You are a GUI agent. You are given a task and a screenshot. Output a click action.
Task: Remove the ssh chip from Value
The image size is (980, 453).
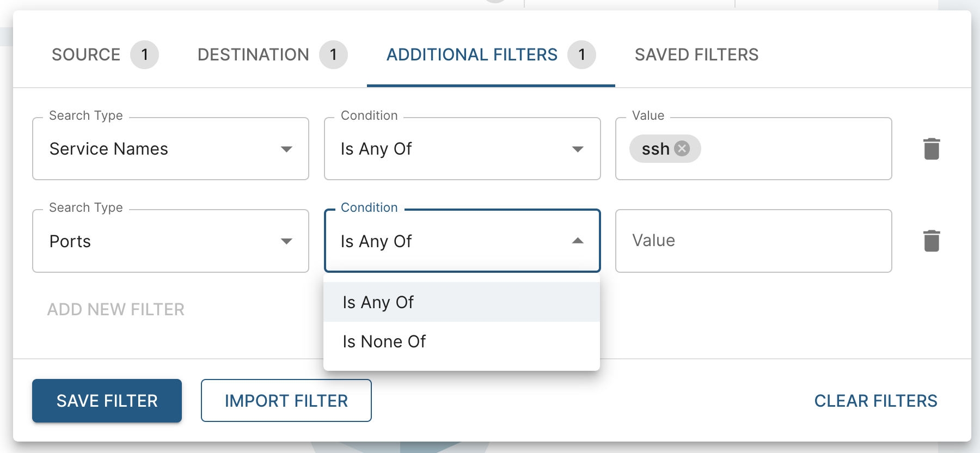pos(682,149)
